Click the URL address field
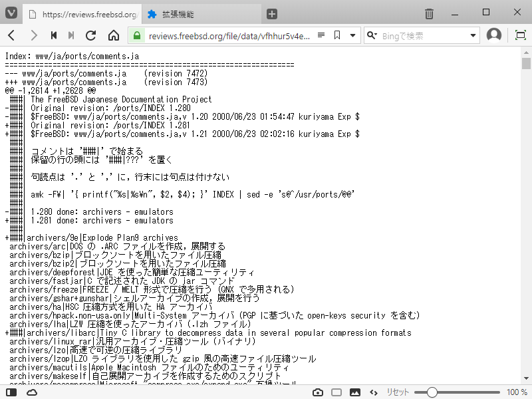 click(229, 36)
